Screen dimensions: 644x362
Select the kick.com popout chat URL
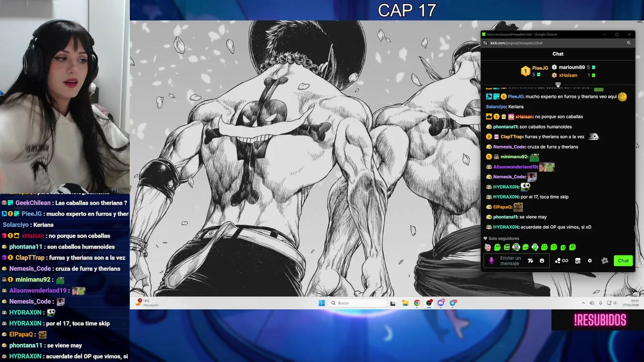pos(516,43)
